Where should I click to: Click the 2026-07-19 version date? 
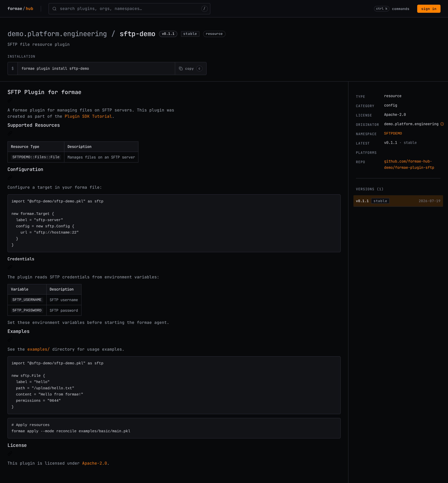tap(429, 201)
